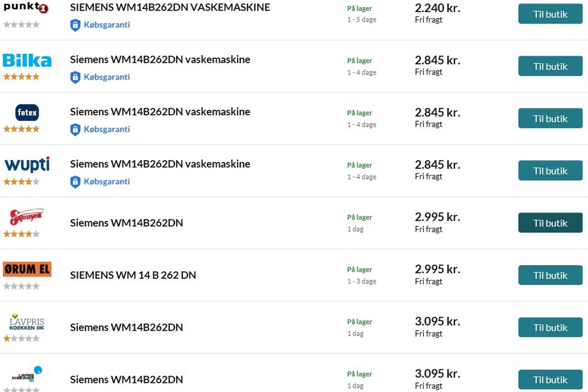The height and width of the screenshot is (392, 588).
Task: Click Købsgaranti link in wupti row
Action: pyautogui.click(x=107, y=181)
